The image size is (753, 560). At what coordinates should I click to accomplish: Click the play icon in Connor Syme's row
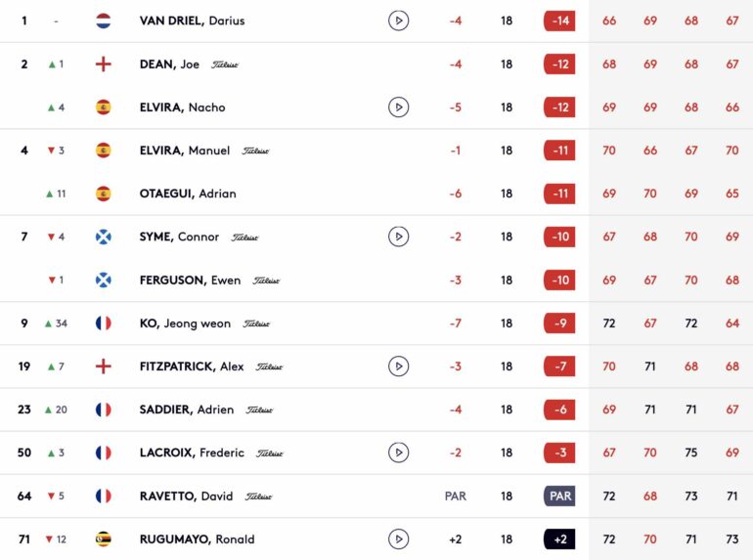398,237
